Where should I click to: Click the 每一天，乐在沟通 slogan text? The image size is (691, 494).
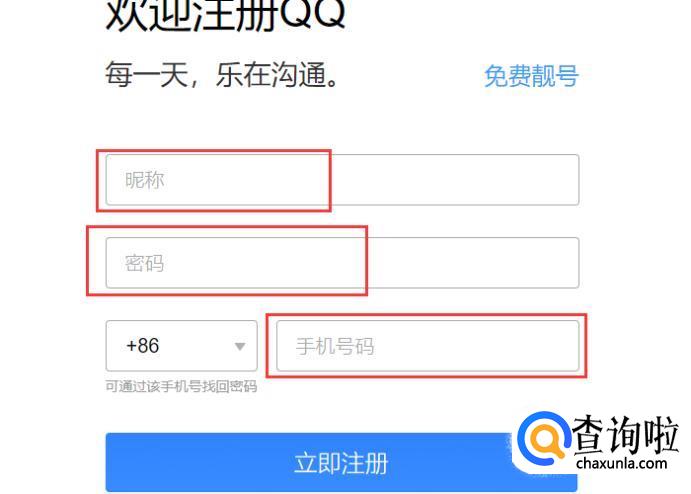222,74
